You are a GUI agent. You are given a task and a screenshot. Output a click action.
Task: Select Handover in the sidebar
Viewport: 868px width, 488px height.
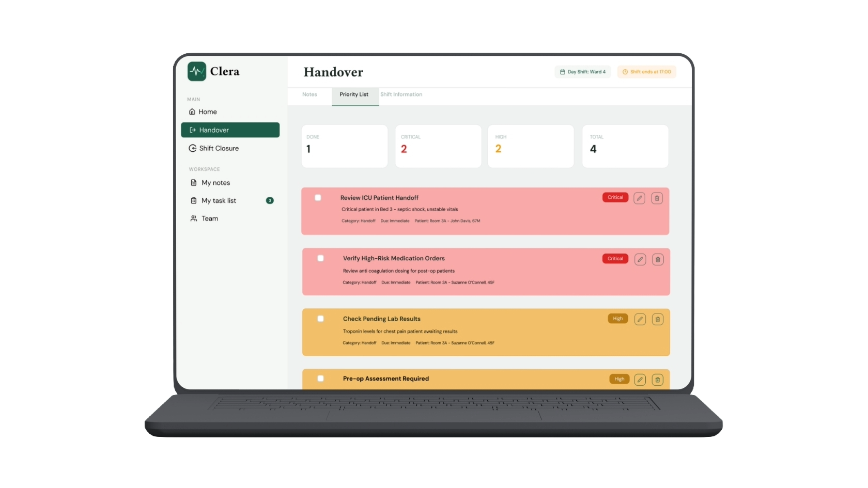(230, 130)
